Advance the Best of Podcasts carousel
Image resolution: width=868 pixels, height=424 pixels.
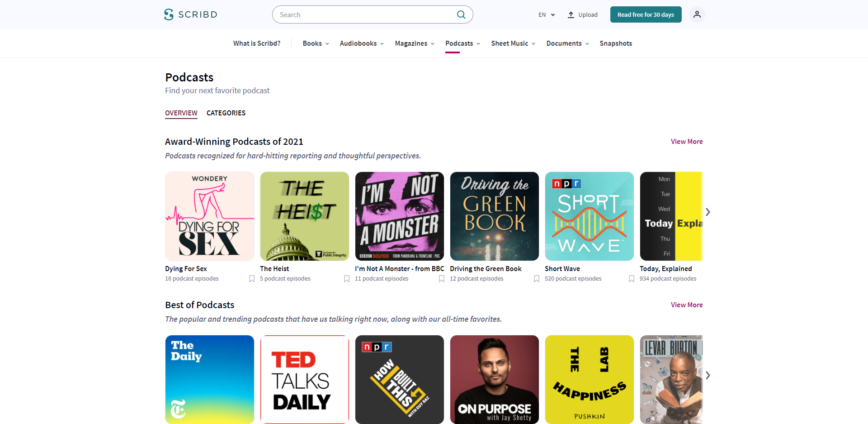pos(708,375)
